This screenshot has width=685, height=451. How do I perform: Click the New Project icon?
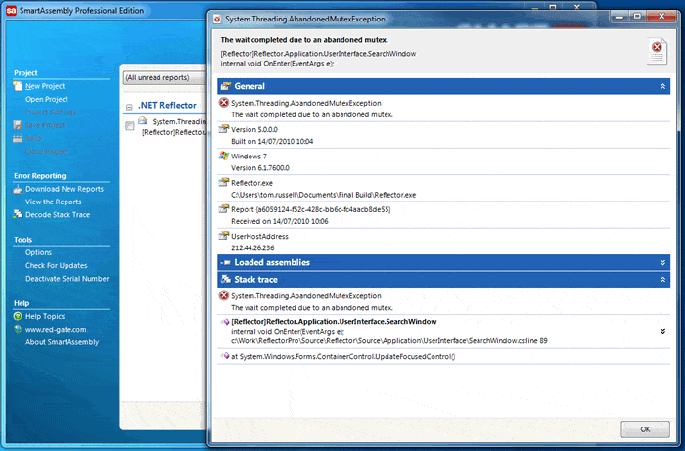(x=17, y=87)
